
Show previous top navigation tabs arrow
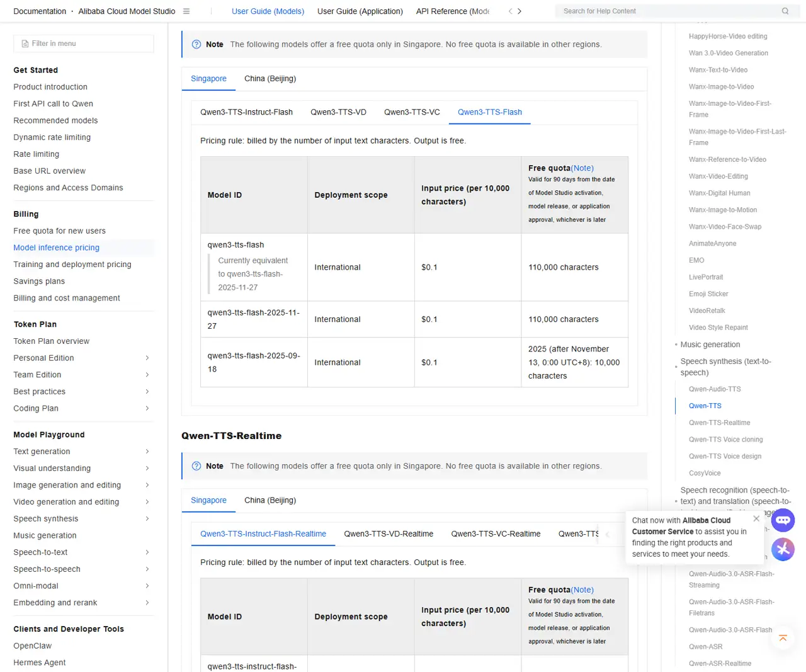(510, 11)
